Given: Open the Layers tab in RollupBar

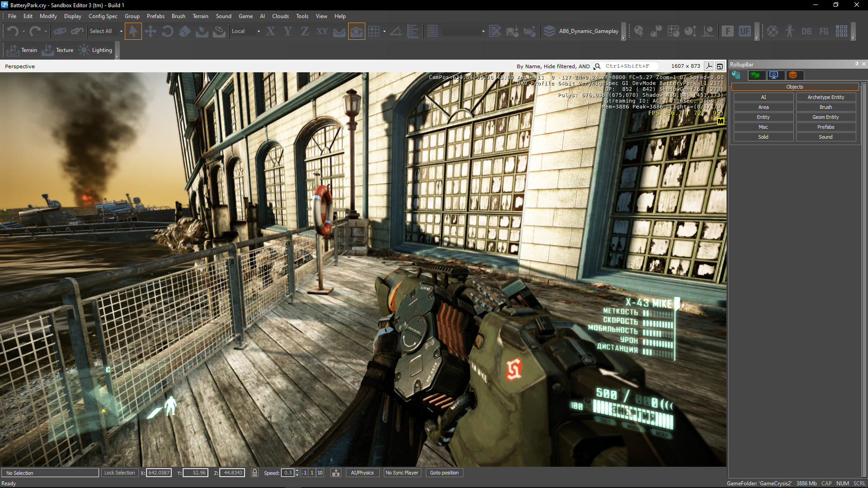Looking at the screenshot, I should (793, 75).
